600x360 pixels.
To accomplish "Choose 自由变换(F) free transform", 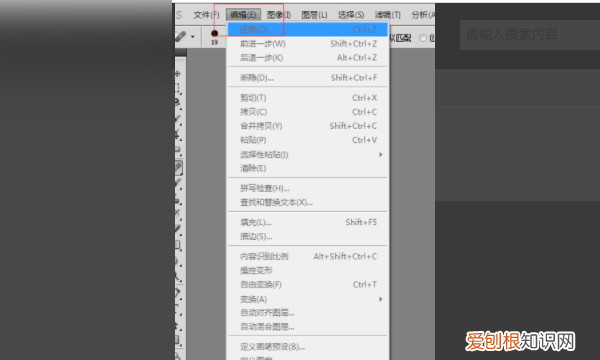I will pyautogui.click(x=308, y=285).
